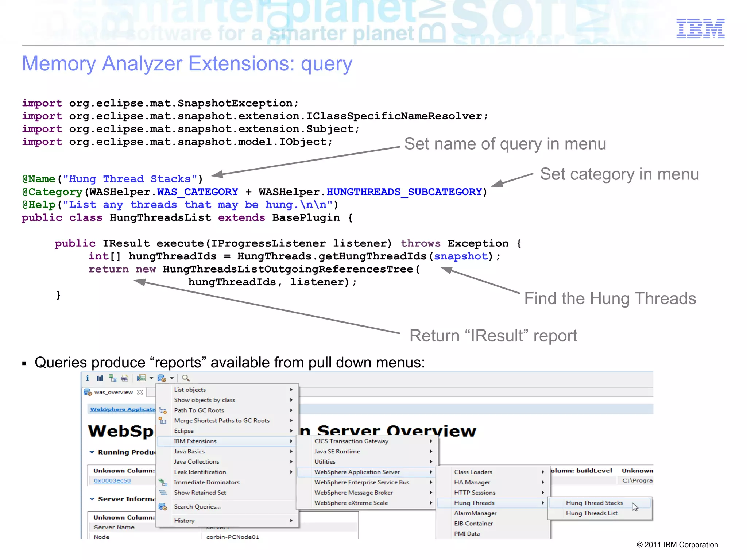The image size is (747, 560).
Task: Click the Immediate Dominators icon
Action: coord(163,482)
